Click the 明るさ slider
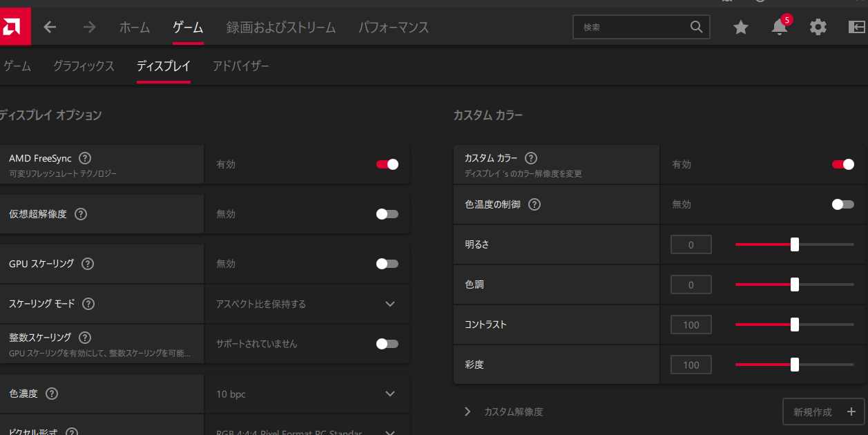This screenshot has height=435, width=868. (795, 244)
